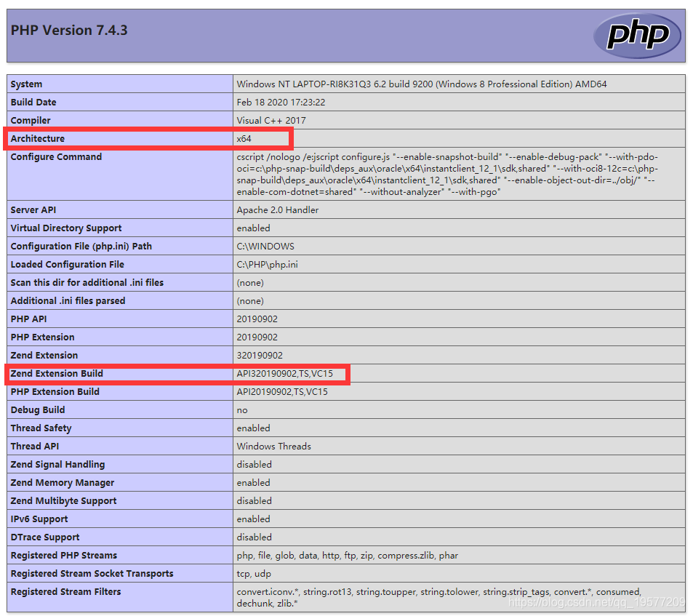Click the 'Compiler' row label
This screenshot has height=616, width=693.
pos(31,120)
